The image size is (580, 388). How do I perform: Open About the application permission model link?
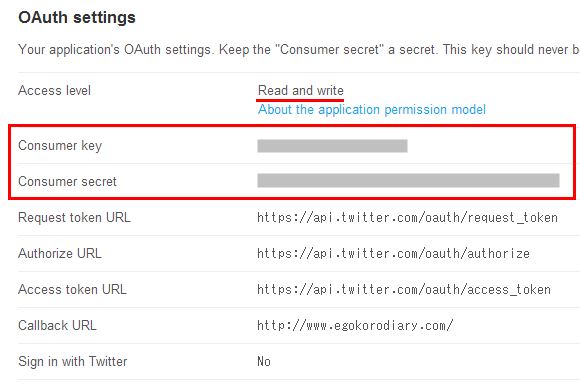coord(372,110)
